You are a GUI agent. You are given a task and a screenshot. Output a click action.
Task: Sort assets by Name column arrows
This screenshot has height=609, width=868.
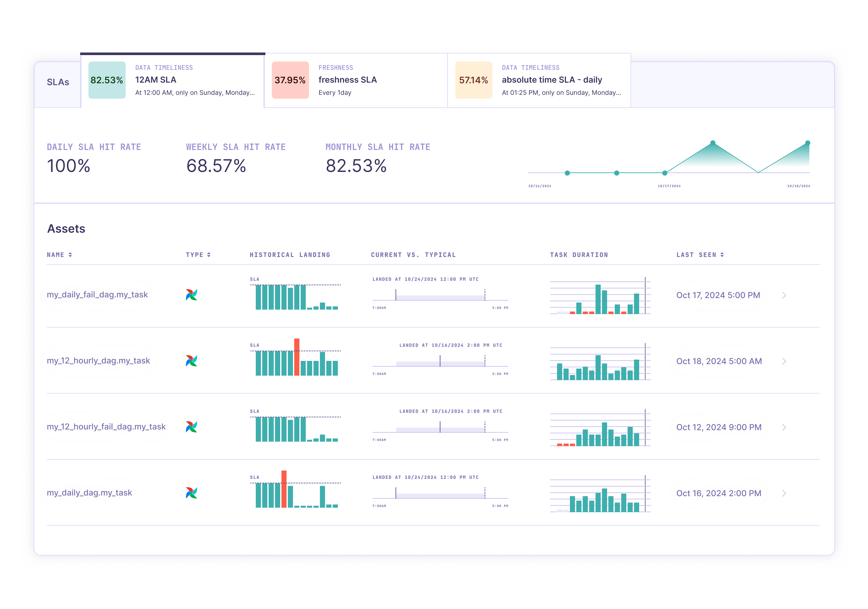click(x=70, y=255)
